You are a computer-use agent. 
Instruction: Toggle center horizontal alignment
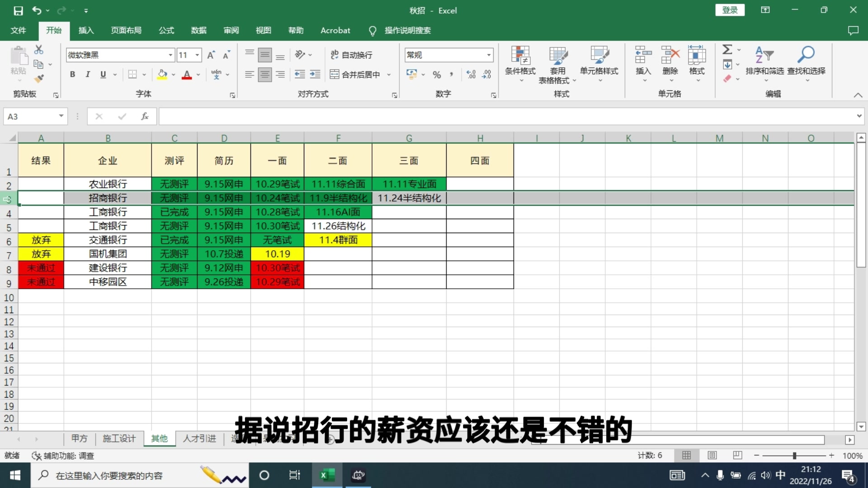(x=265, y=75)
